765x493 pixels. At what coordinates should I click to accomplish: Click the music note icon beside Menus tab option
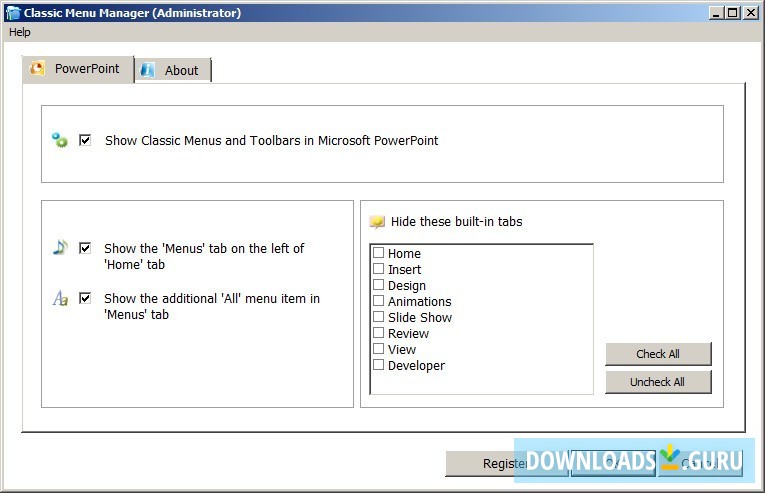(x=60, y=247)
